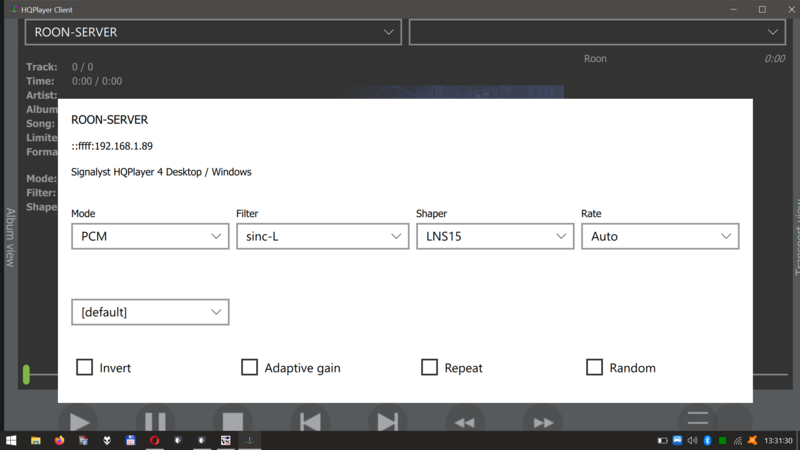Open the system clock showing 13:31:30
Viewport: 800px width, 450px height.
[x=779, y=441]
